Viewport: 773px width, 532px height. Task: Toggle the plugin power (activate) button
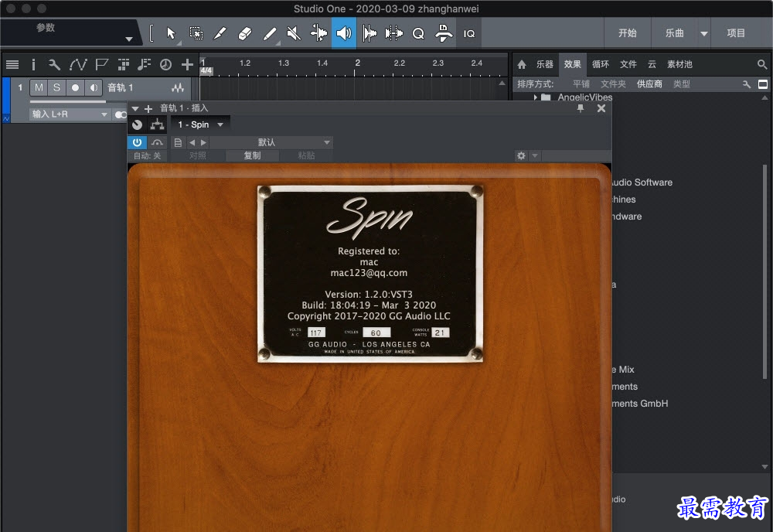point(137,142)
